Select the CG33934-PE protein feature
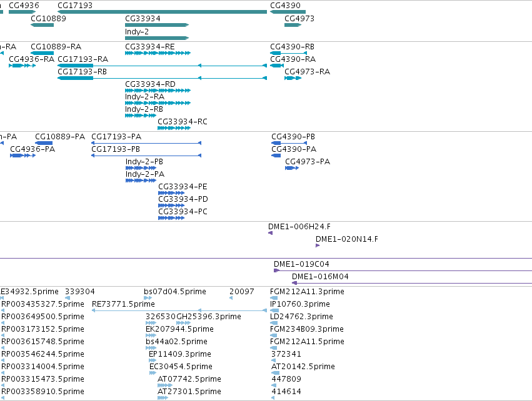The image size is (532, 401). [171, 193]
